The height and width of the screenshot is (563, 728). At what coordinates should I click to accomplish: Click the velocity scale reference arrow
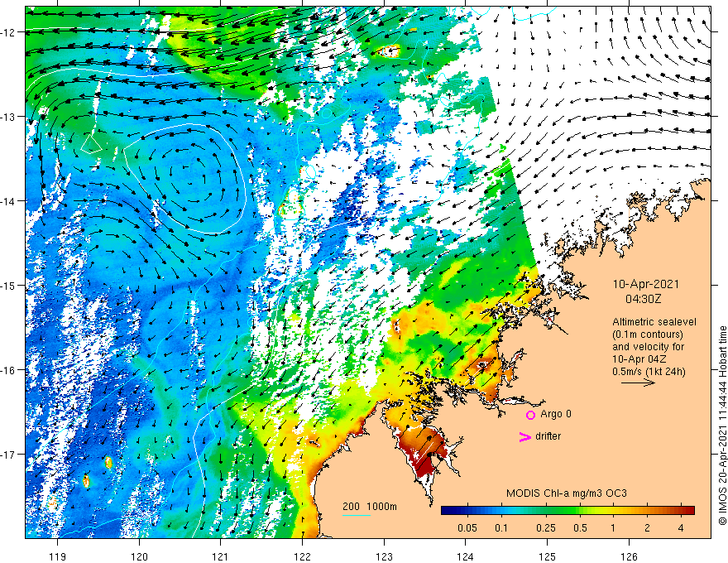638,383
